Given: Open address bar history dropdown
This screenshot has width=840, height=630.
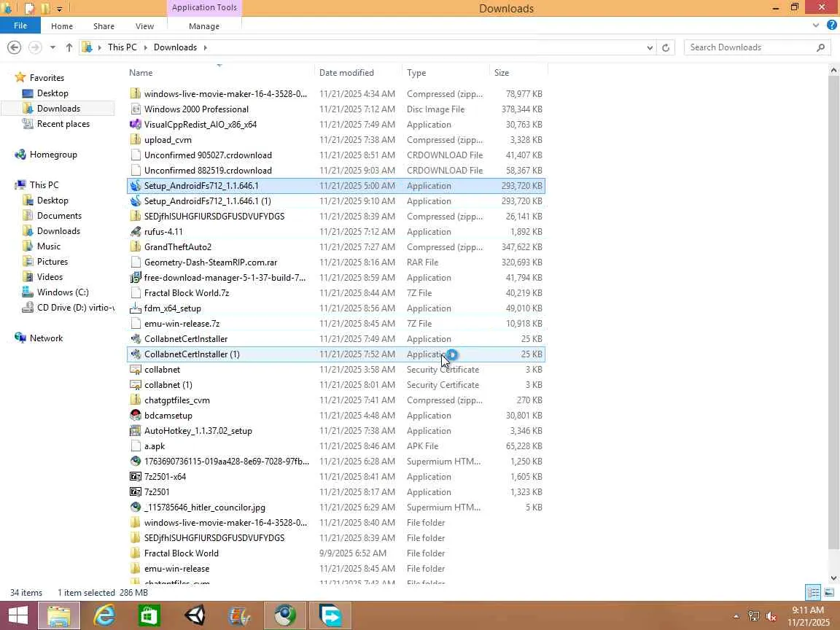Looking at the screenshot, I should pos(650,47).
